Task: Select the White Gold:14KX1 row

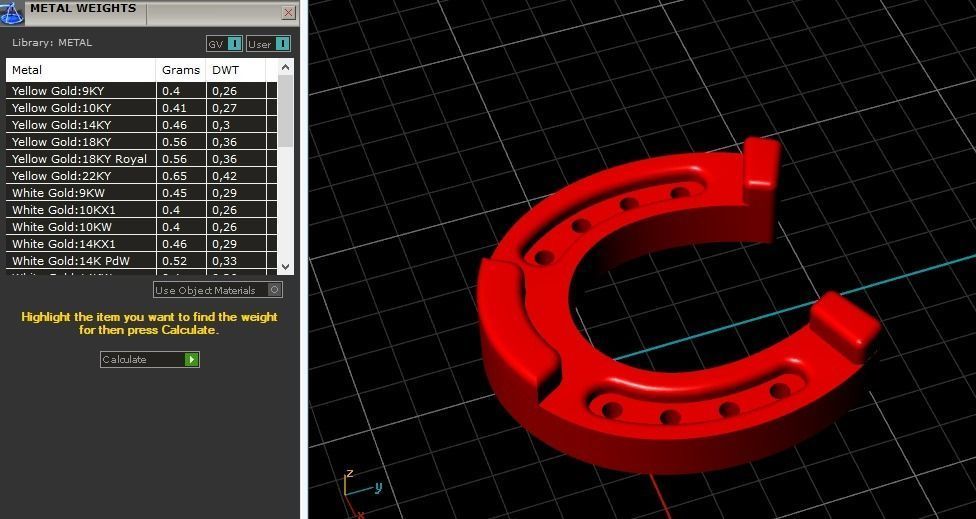Action: click(x=142, y=244)
